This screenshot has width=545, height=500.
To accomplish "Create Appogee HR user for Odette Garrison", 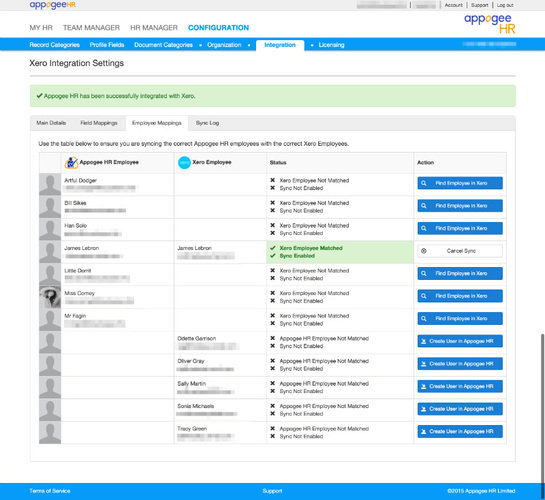I will (x=460, y=341).
